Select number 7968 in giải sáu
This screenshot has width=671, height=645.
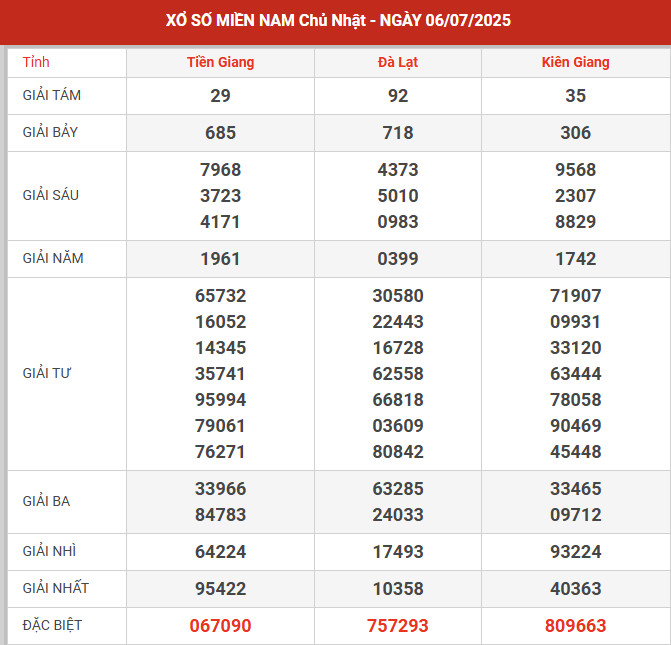tap(220, 170)
